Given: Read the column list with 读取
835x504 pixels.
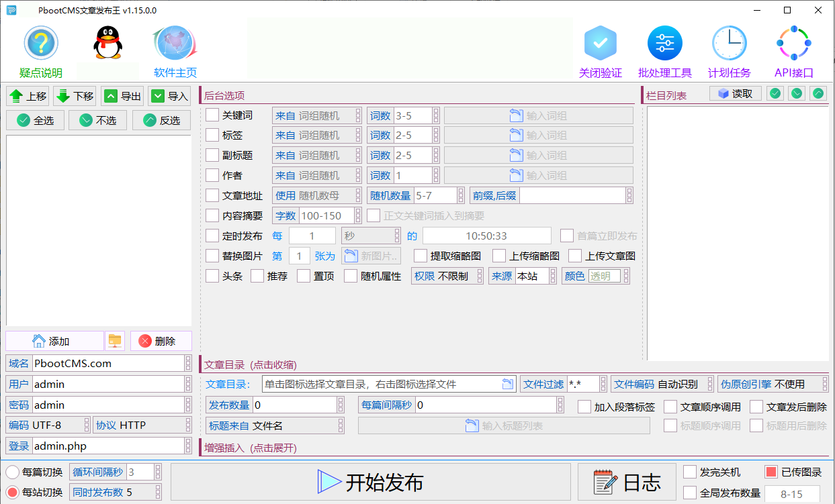Looking at the screenshot, I should click(735, 93).
